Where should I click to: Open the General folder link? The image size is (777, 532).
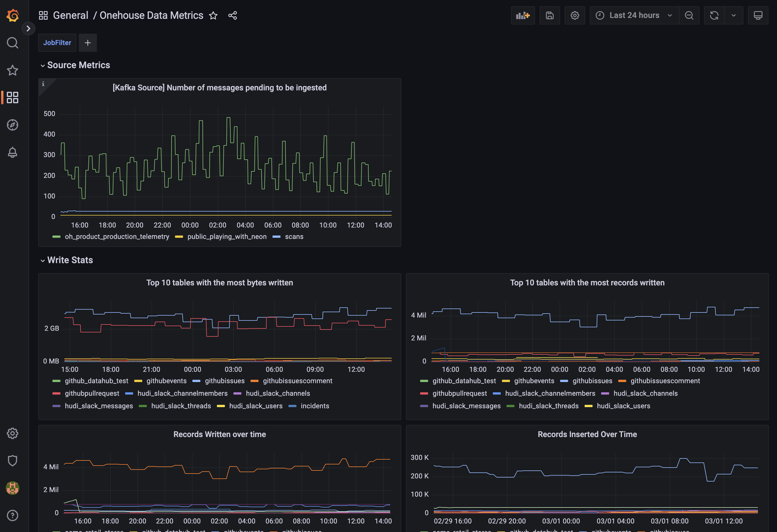tap(70, 15)
